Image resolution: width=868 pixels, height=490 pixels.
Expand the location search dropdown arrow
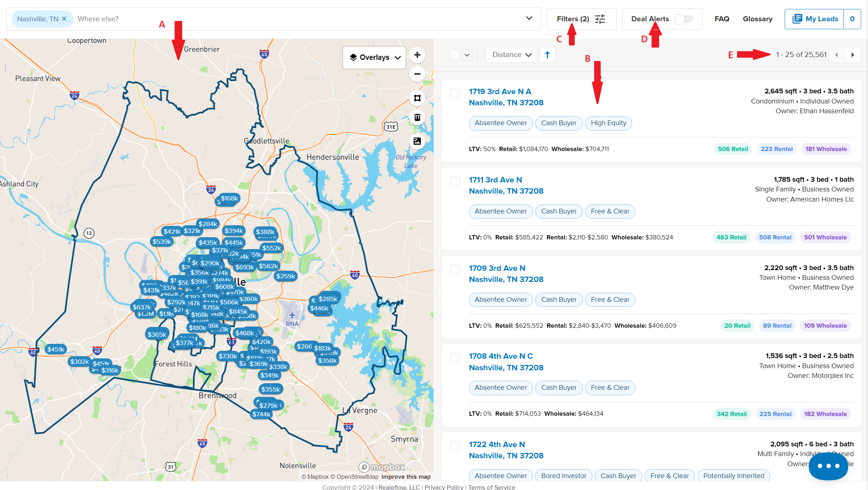click(x=529, y=18)
